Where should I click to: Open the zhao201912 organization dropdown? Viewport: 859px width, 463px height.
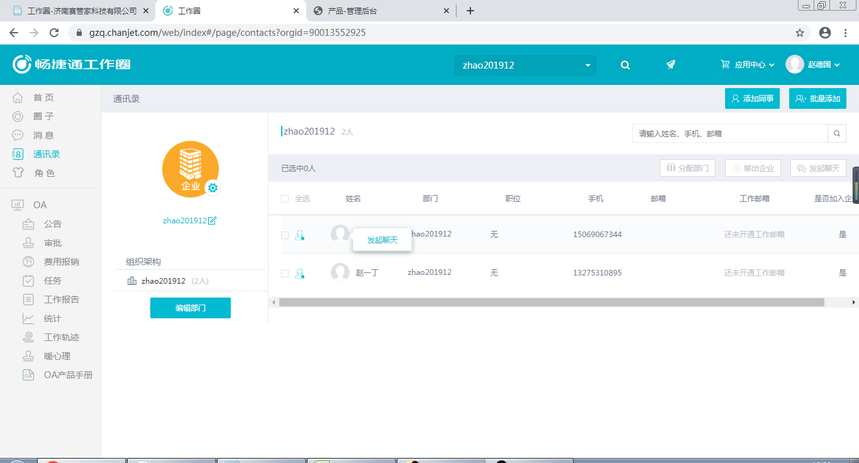pos(525,65)
